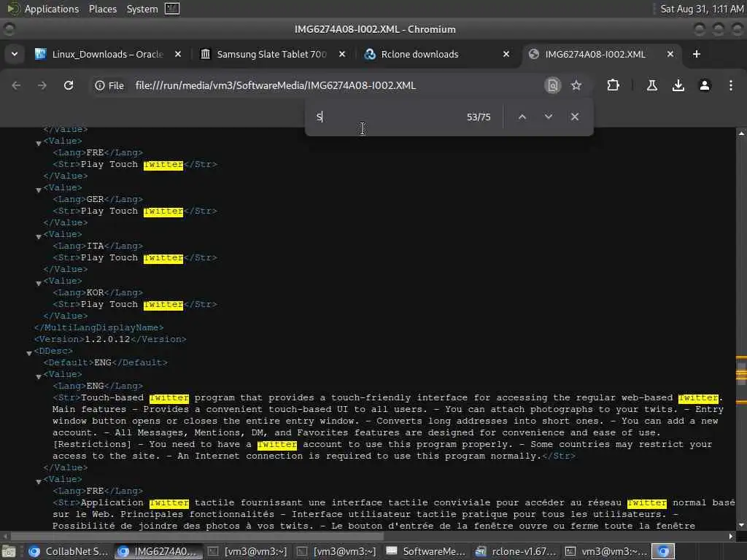Open the Places menu
Screen dimensions: 747x560
pyautogui.click(x=102, y=9)
